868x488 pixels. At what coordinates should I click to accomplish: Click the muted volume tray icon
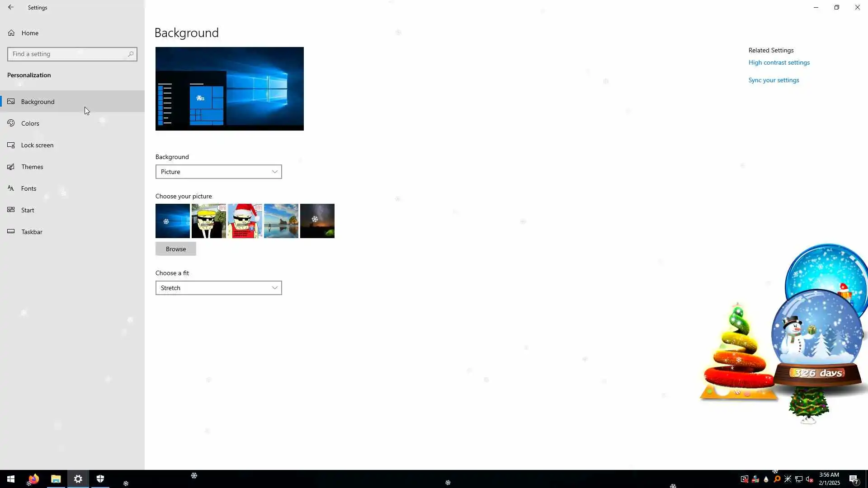809,479
